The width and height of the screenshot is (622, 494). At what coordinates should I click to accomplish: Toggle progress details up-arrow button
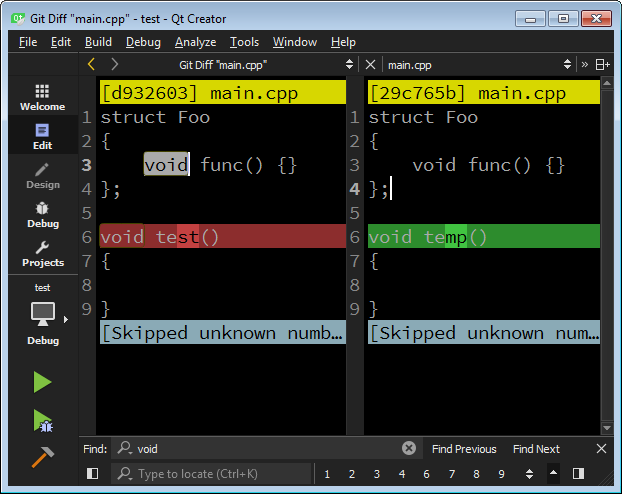point(553,473)
